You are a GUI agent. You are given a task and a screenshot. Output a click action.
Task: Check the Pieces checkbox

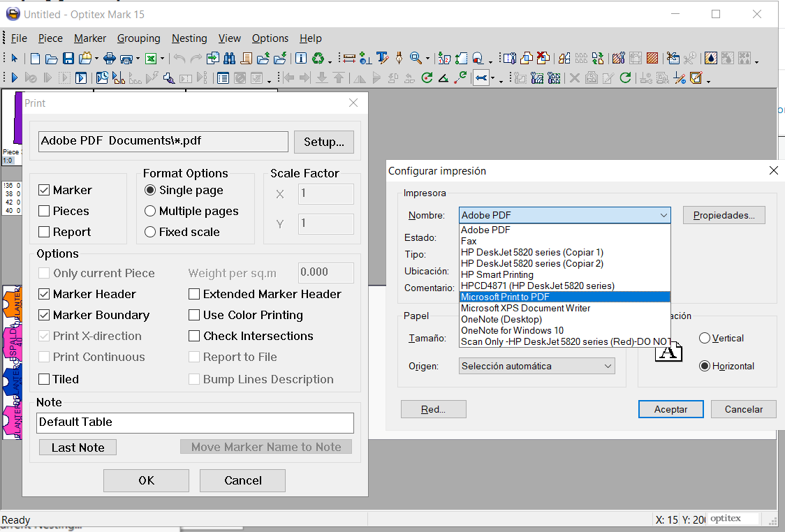tap(44, 212)
